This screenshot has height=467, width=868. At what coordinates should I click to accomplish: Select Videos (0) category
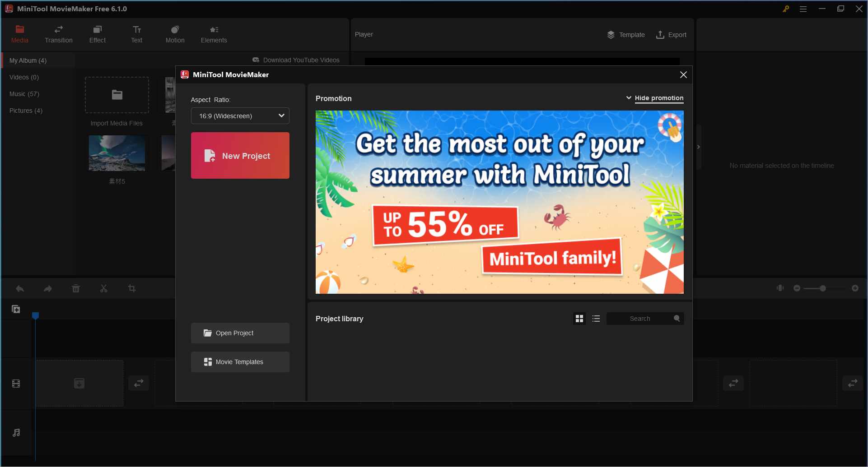(x=24, y=77)
